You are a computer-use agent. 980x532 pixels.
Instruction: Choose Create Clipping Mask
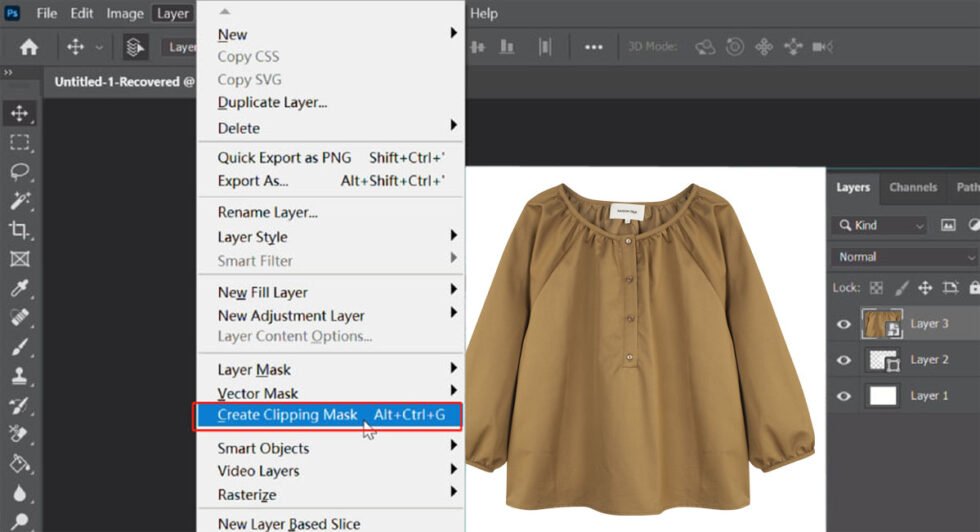click(x=329, y=416)
